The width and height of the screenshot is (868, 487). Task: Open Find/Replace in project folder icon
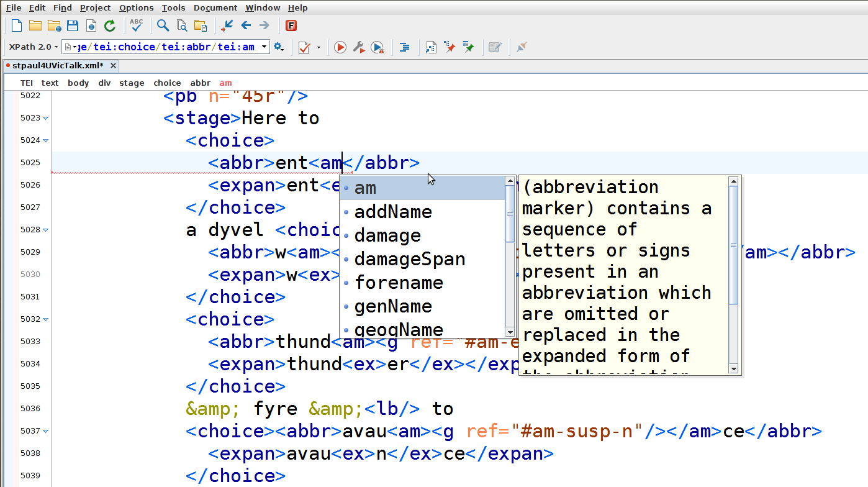[x=200, y=25]
